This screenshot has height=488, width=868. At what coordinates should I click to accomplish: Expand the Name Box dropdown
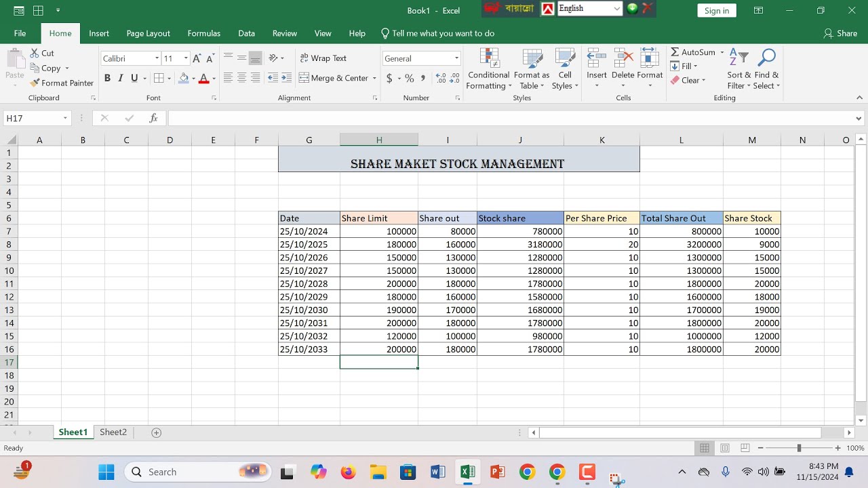(x=65, y=118)
